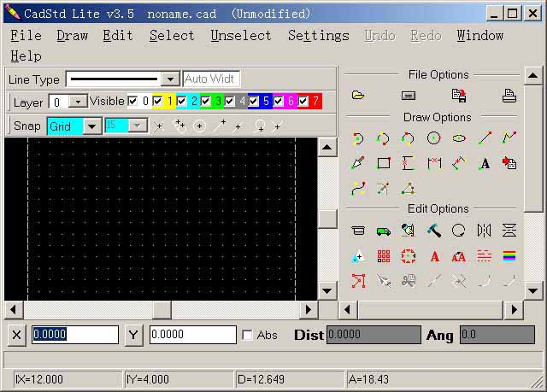Viewport: 547px width, 392px height.
Task: Select the ellipse drawing tool
Action: (459, 137)
